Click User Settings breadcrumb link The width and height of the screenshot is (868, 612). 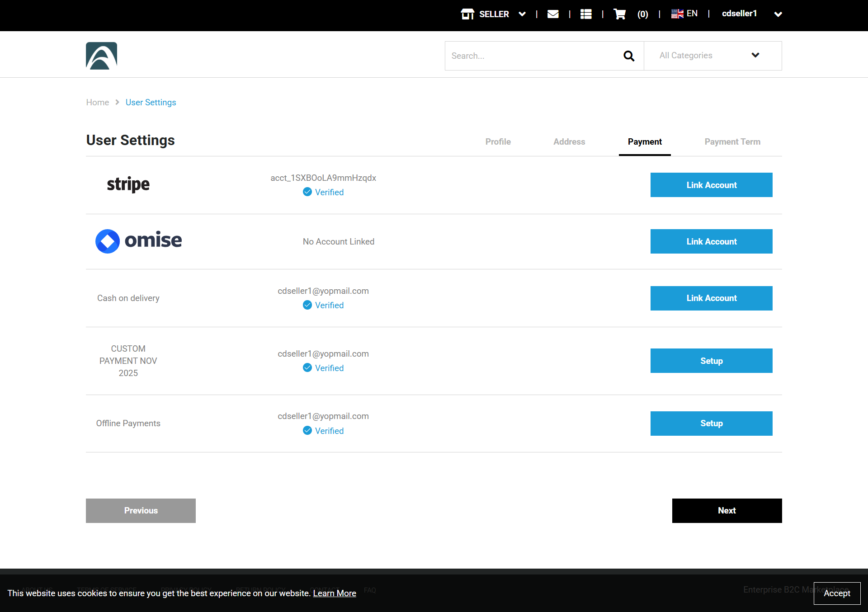(x=151, y=102)
